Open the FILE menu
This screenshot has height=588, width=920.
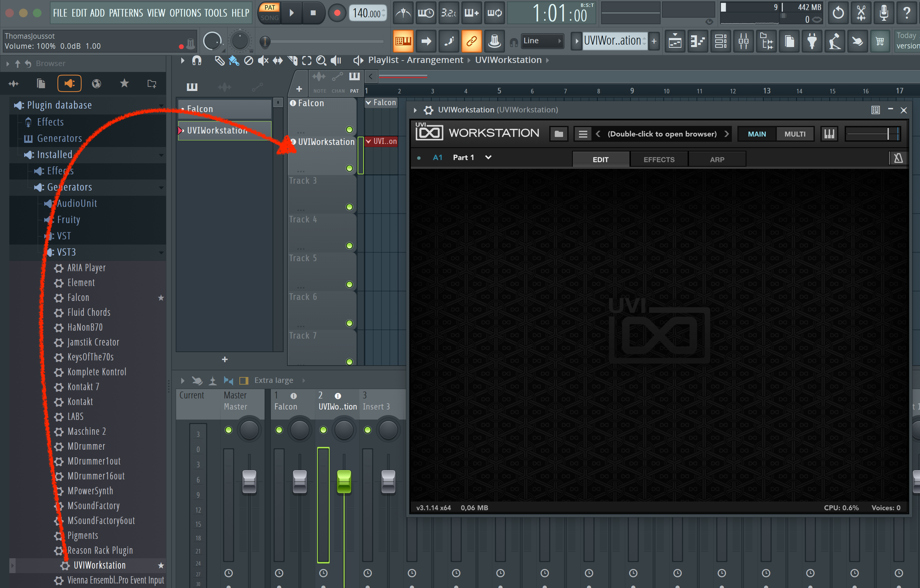coord(60,13)
